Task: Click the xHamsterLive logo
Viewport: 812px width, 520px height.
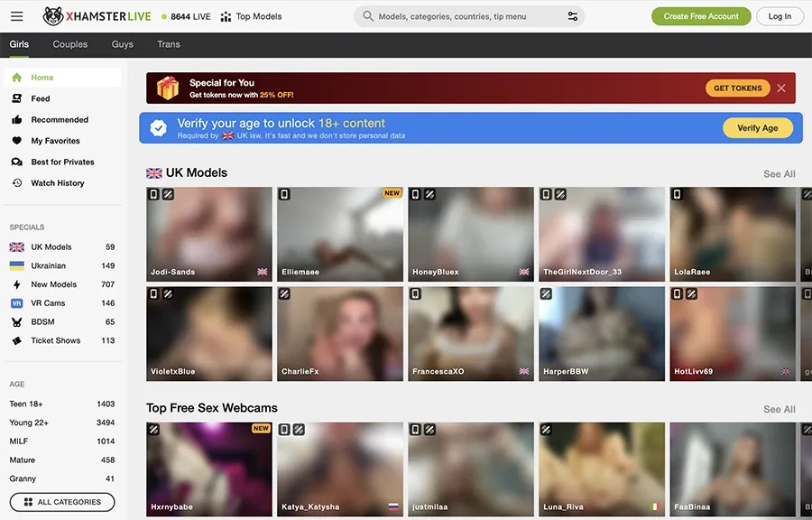Action: click(97, 16)
